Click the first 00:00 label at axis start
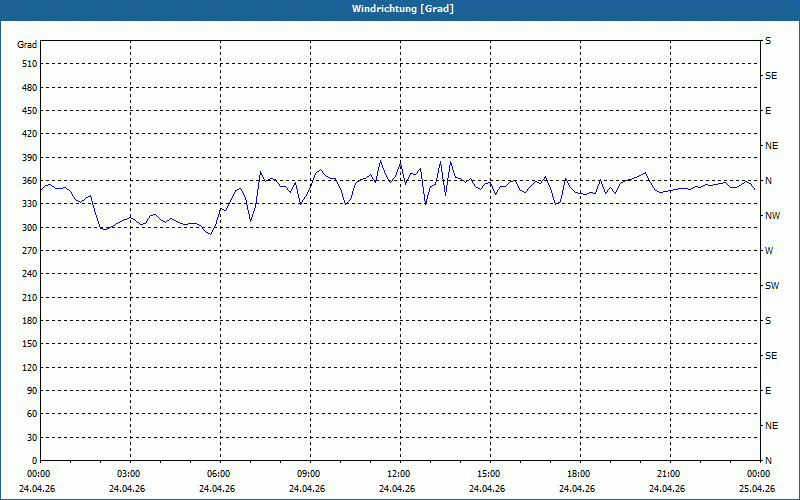Viewport: 800px width, 500px height. point(39,474)
